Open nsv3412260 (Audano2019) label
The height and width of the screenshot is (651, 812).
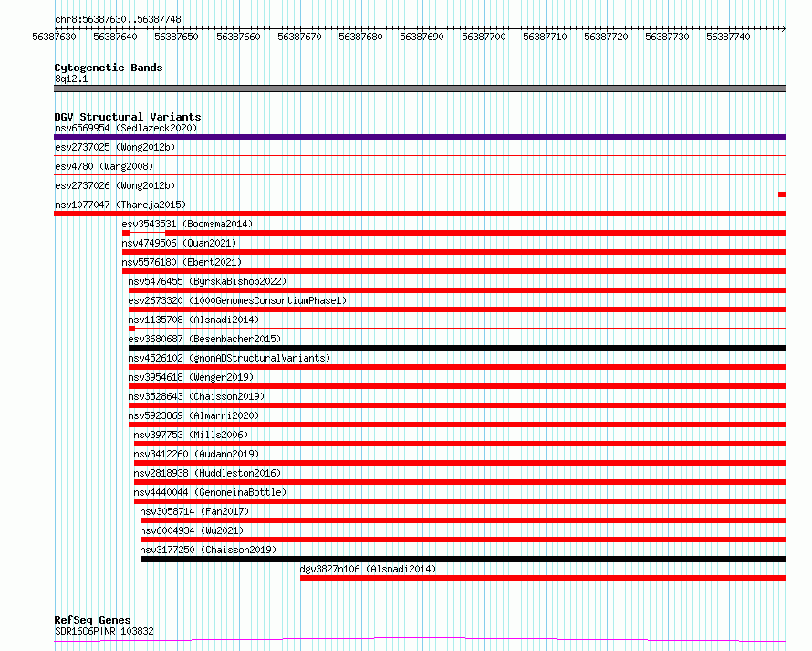click(x=196, y=454)
